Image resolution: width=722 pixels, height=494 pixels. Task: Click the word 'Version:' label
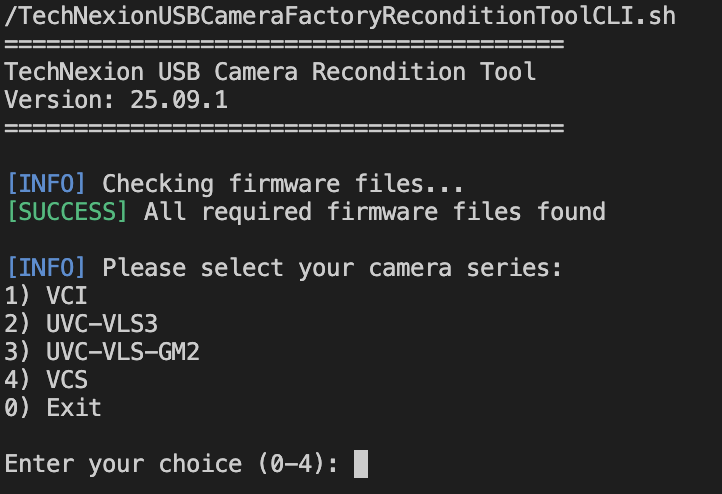coord(60,100)
